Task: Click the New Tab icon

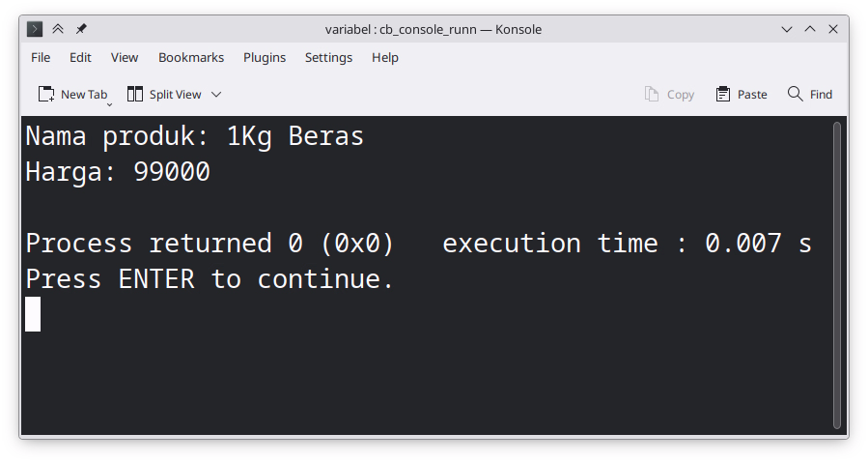Action: click(x=46, y=94)
